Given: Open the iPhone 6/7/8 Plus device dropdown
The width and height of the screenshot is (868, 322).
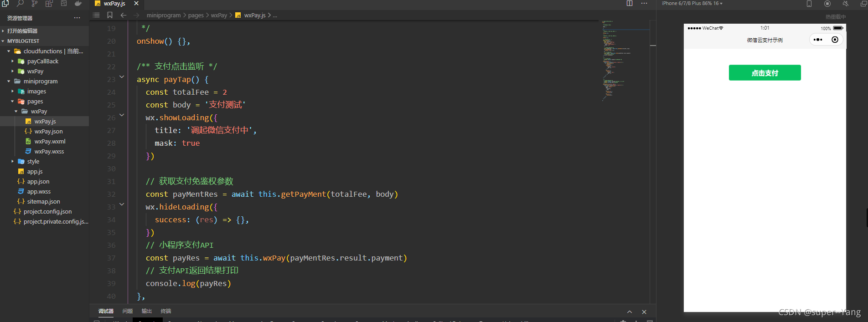Looking at the screenshot, I should tap(692, 3).
